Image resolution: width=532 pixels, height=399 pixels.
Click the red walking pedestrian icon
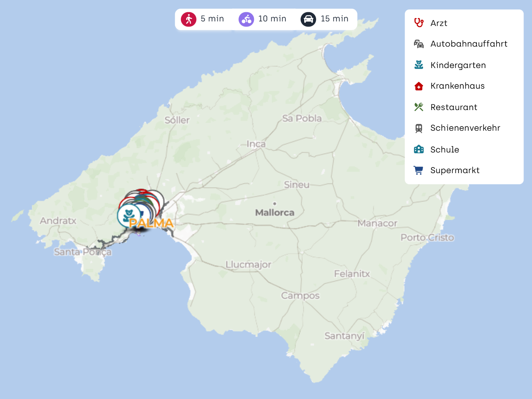[x=189, y=19]
